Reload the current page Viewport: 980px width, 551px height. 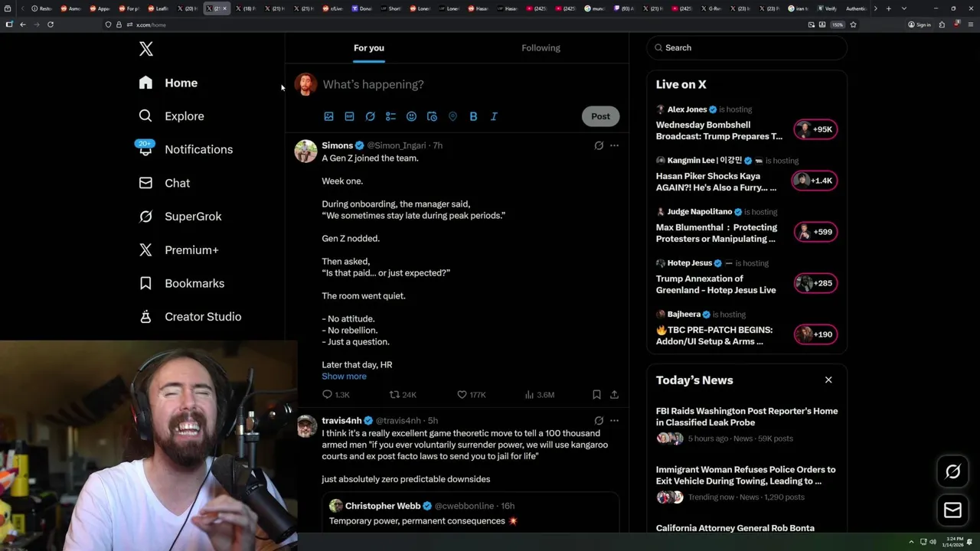(51, 24)
